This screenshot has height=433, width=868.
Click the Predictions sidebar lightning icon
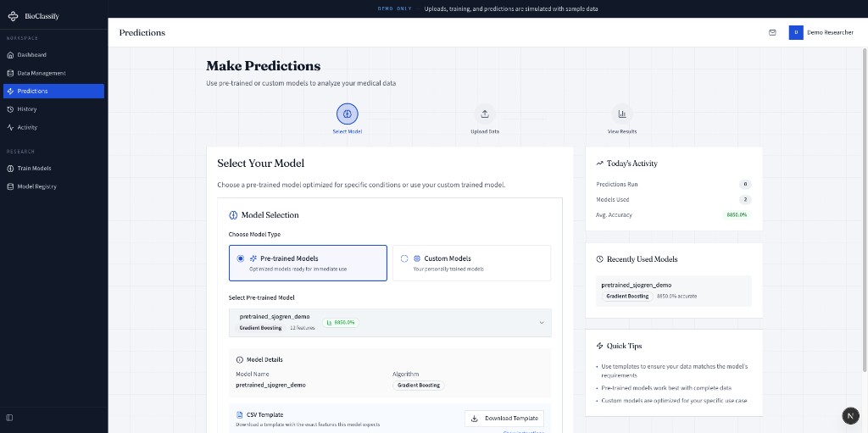click(10, 91)
